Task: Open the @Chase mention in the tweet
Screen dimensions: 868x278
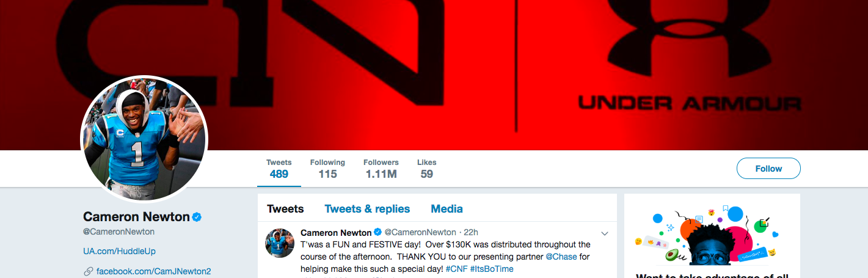Action: coord(561,257)
